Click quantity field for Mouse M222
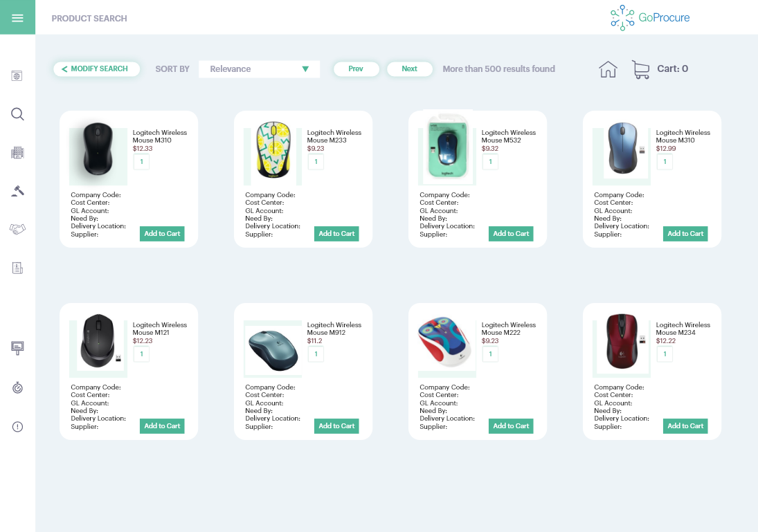The width and height of the screenshot is (758, 532). pos(490,354)
